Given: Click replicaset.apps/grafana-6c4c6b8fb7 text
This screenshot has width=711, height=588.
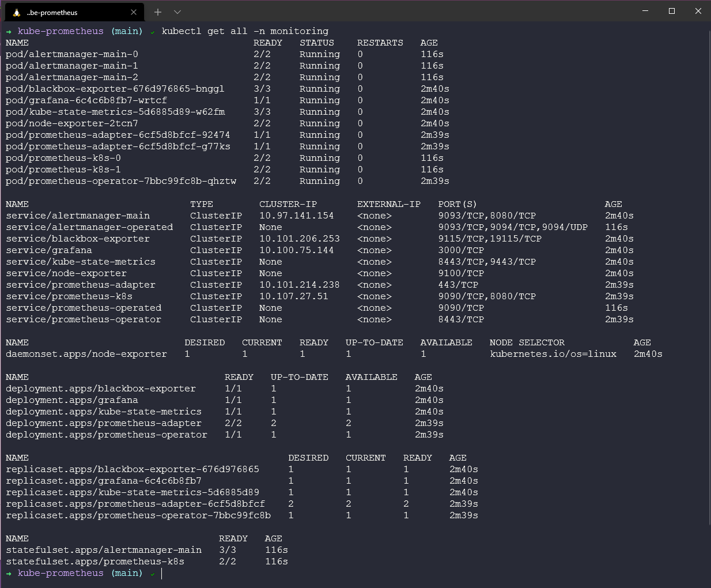Looking at the screenshot, I should 104,481.
